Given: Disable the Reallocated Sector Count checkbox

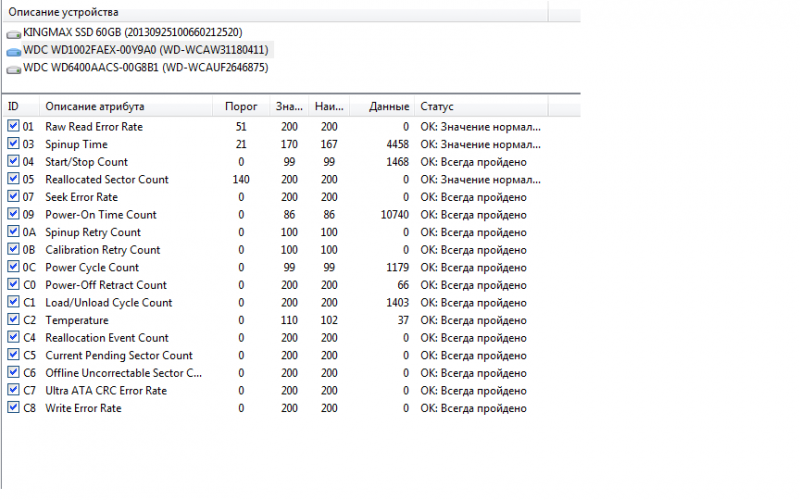Looking at the screenshot, I should tap(13, 179).
